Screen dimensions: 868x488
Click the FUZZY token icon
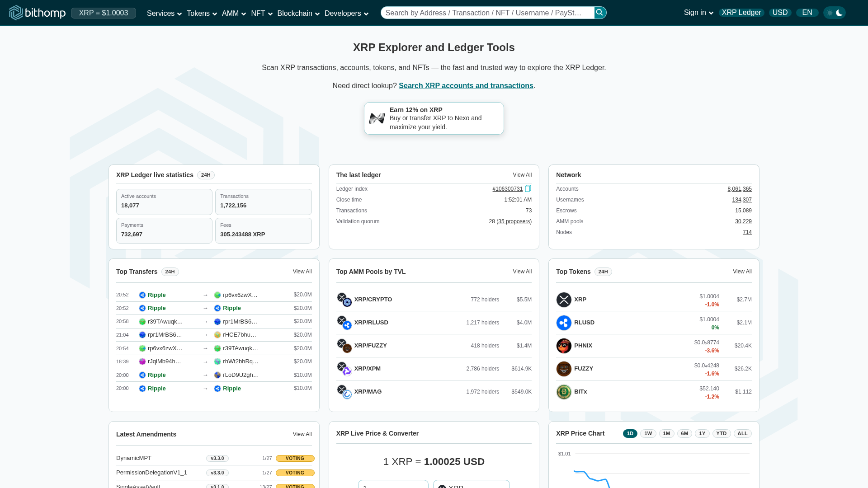pyautogui.click(x=564, y=369)
